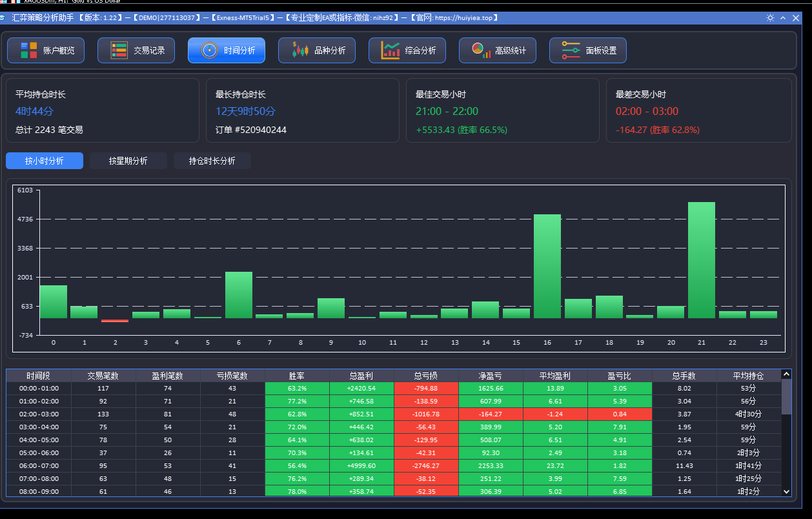The image size is (812, 519).
Task: Click +5533.43 best hour profit text
Action: pos(462,130)
